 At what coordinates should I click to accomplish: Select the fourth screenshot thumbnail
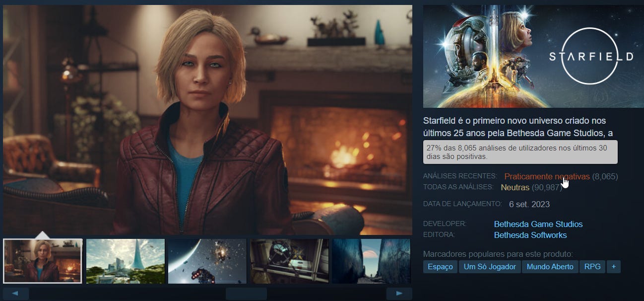(x=289, y=261)
